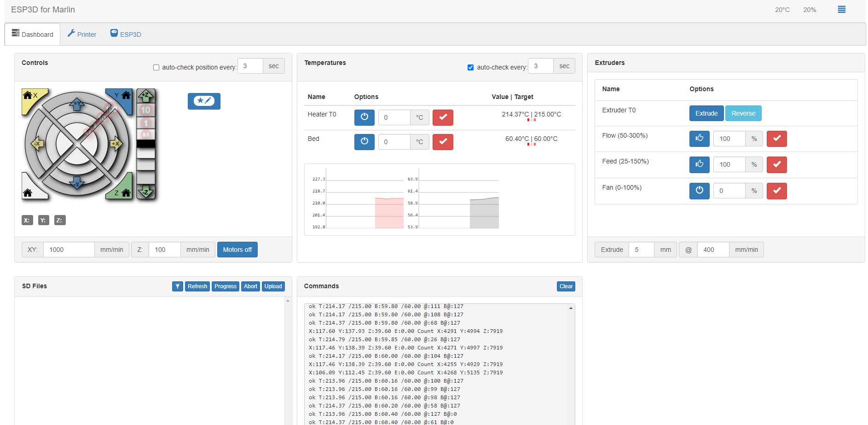Apply the Flow percentage value

(x=777, y=139)
